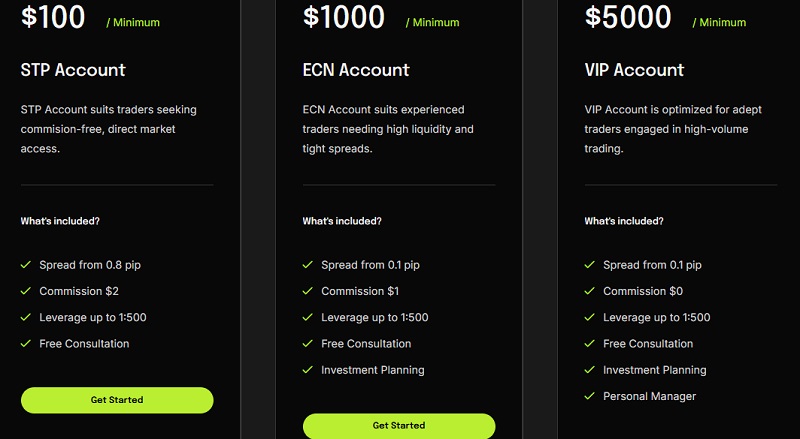Click ECN Account What's included? label
Screen dimensions: 800x439
[342, 221]
